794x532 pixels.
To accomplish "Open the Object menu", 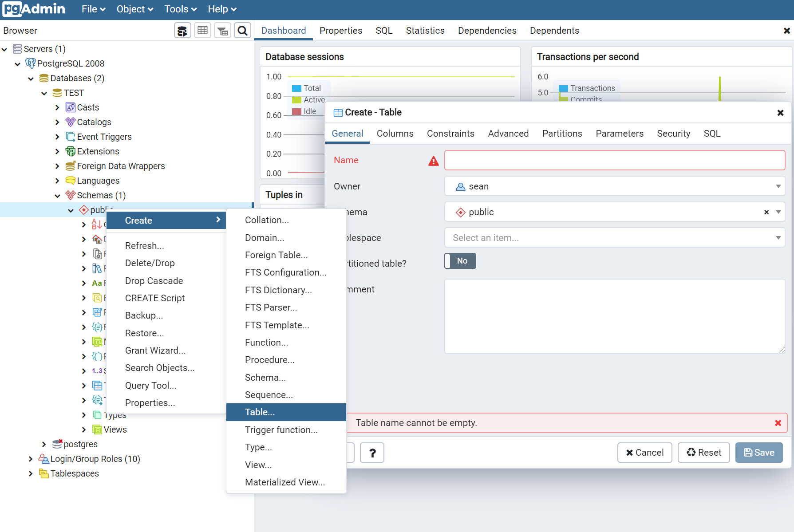I will pyautogui.click(x=135, y=9).
